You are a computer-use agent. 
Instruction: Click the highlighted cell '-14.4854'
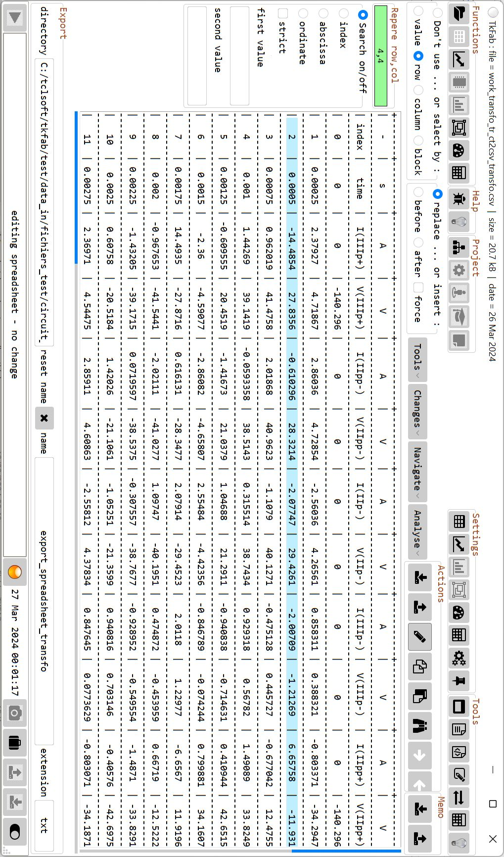(x=292, y=246)
